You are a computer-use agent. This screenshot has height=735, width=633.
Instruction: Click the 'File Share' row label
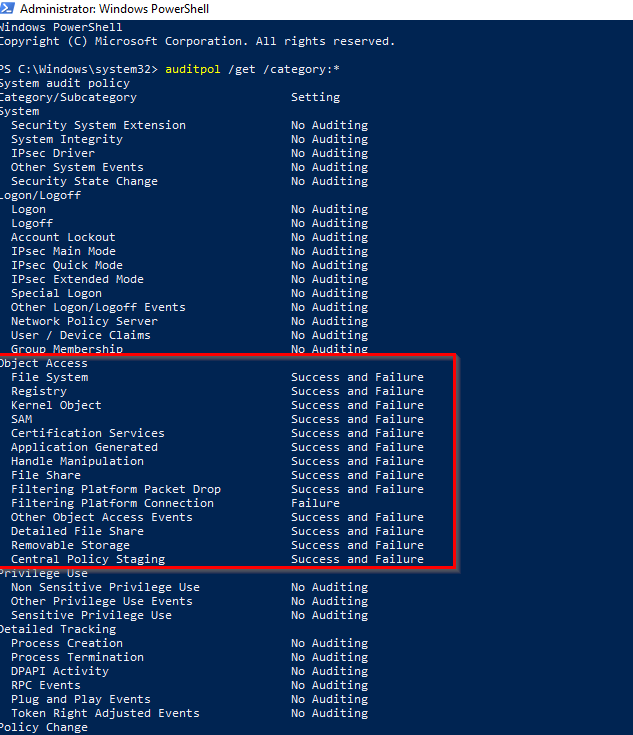[46, 475]
